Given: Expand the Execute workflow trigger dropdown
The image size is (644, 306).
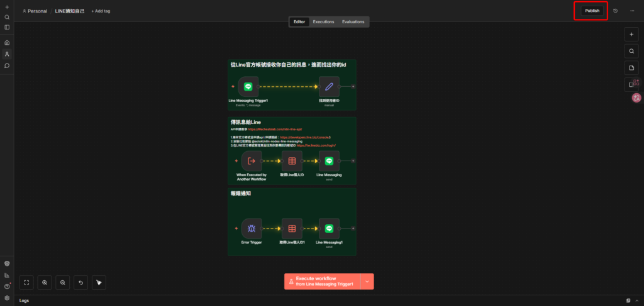Looking at the screenshot, I should (x=367, y=281).
